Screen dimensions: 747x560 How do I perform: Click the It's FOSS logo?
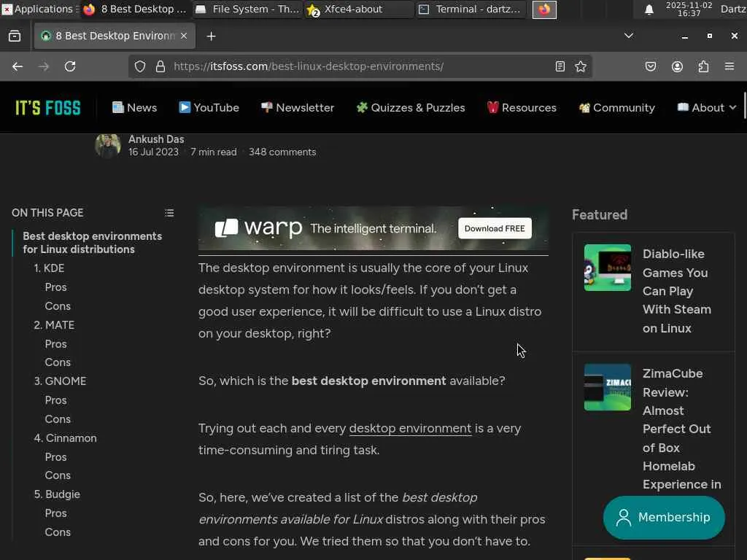pyautogui.click(x=48, y=108)
